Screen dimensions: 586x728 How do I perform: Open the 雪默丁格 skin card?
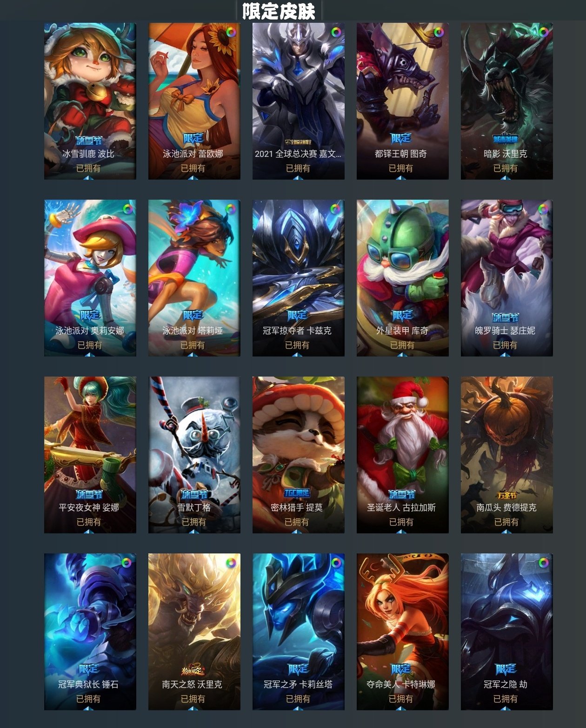point(194,455)
